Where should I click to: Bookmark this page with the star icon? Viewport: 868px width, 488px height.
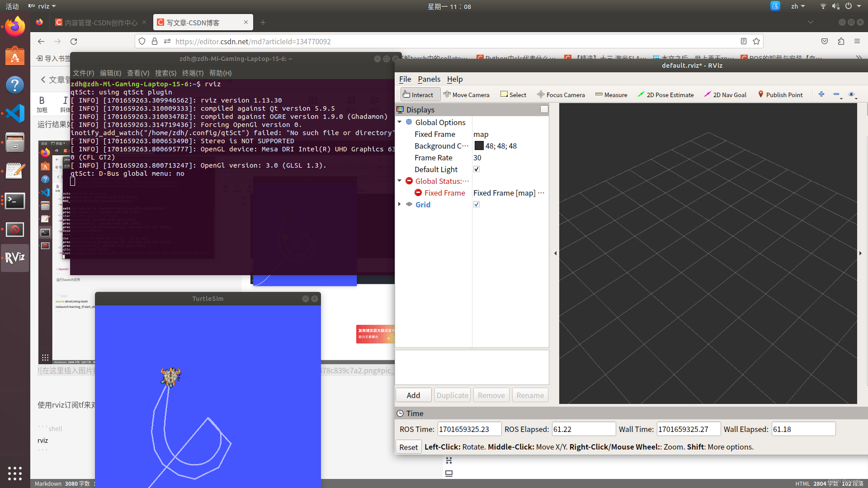pos(756,41)
